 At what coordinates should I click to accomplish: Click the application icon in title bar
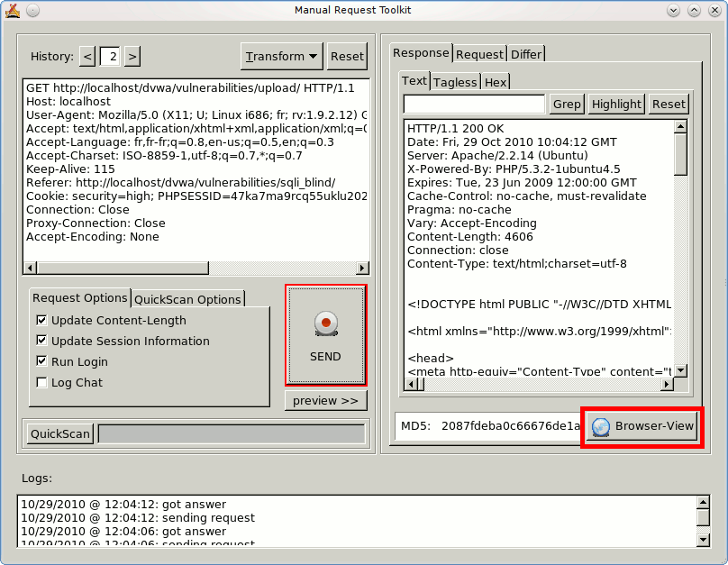tap(13, 10)
